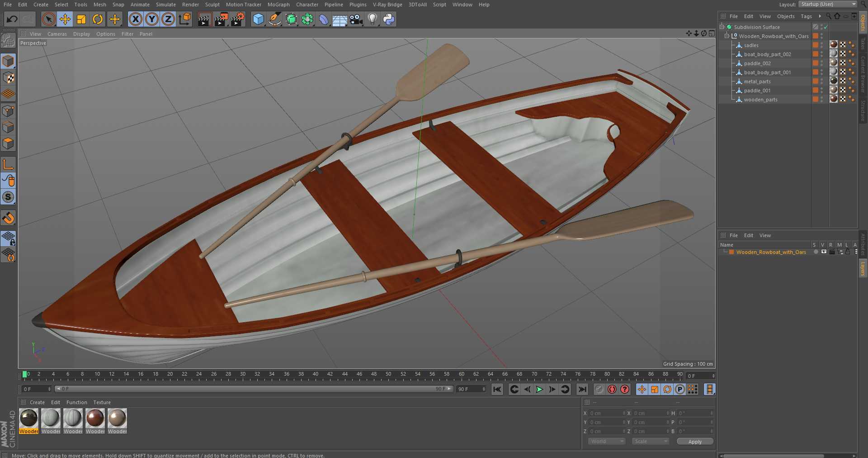Open the Simulate menu
The image size is (868, 458).
point(166,5)
